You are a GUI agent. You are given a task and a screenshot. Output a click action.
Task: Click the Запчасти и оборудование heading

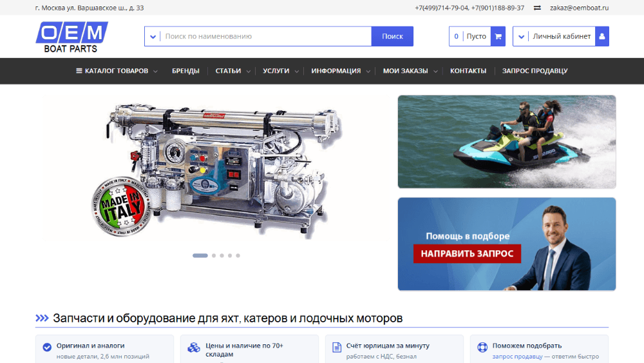click(x=227, y=319)
